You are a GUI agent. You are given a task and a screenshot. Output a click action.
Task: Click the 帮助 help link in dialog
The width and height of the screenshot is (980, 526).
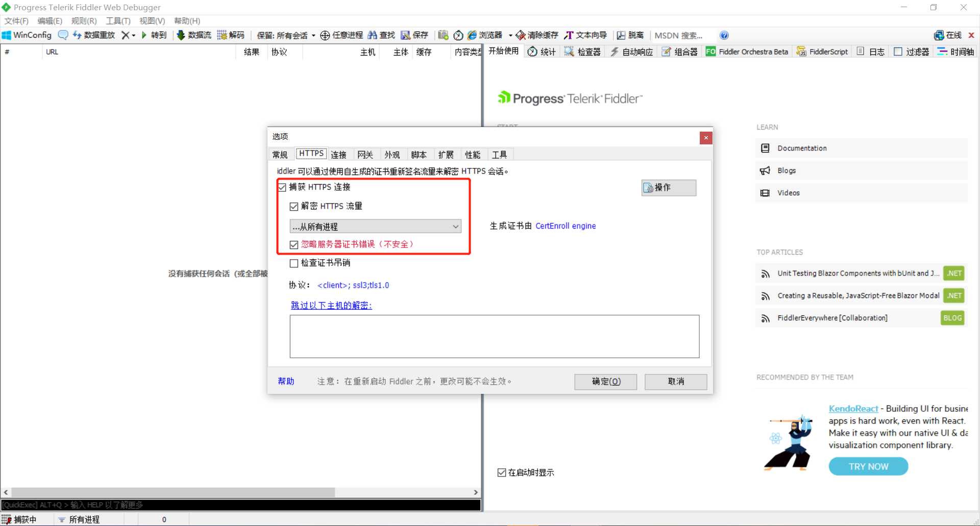tap(286, 381)
